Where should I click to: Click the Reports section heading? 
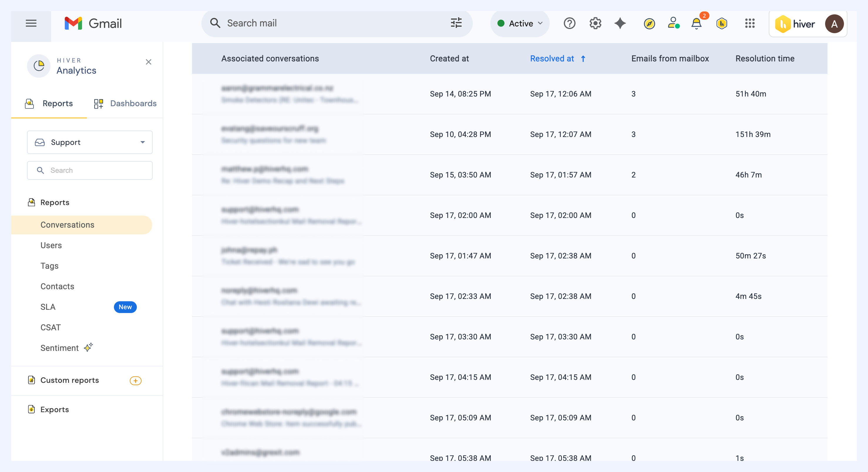click(55, 202)
